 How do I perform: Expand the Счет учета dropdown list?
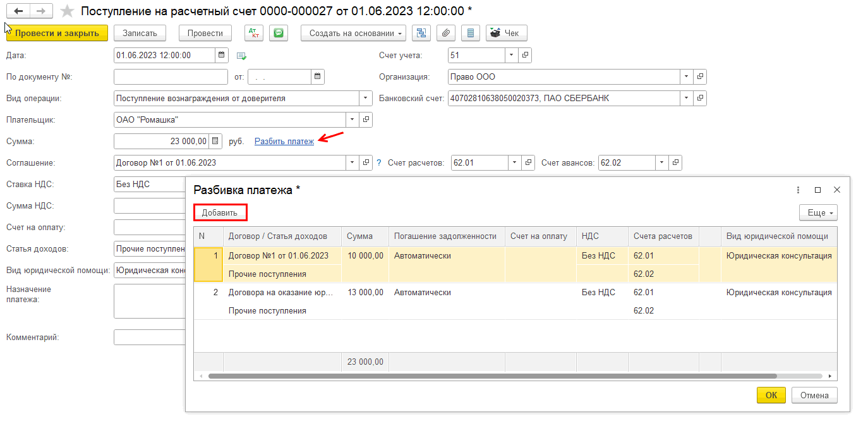point(511,56)
